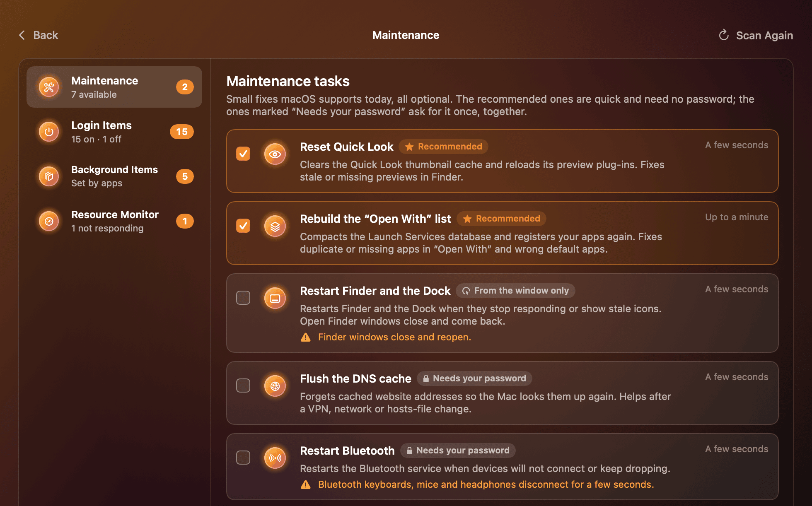Click the 15 badge on Login Items
This screenshot has width=812, height=506.
click(182, 132)
